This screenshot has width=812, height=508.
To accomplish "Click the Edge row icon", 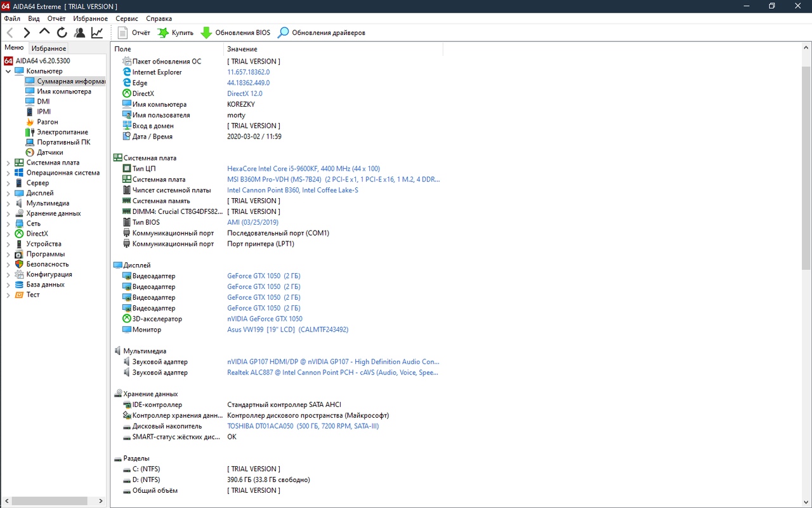I will [127, 83].
